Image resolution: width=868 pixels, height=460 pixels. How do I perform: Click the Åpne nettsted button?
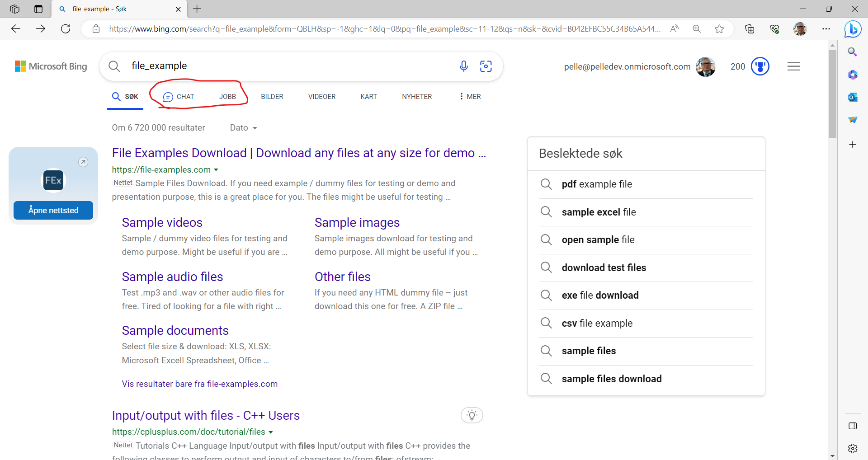[x=53, y=211]
